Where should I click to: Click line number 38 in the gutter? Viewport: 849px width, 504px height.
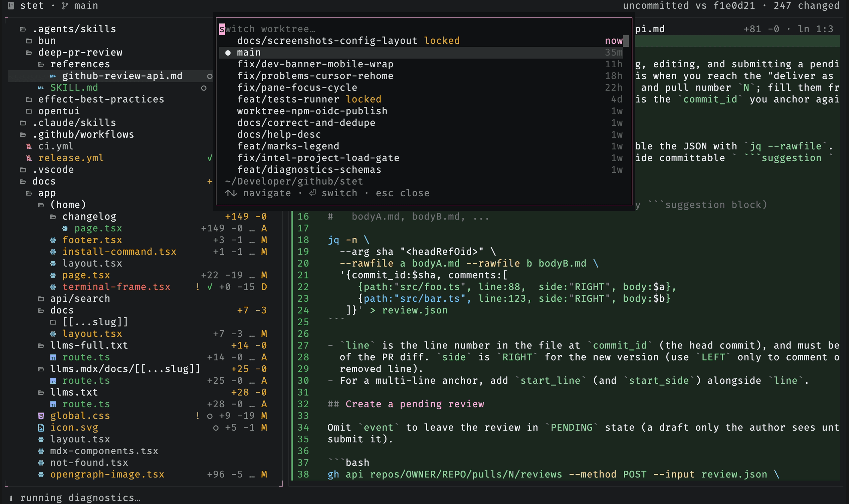(x=303, y=475)
